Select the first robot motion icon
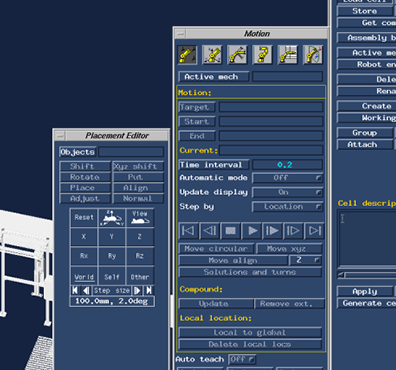The height and width of the screenshot is (370, 396). pyautogui.click(x=188, y=55)
